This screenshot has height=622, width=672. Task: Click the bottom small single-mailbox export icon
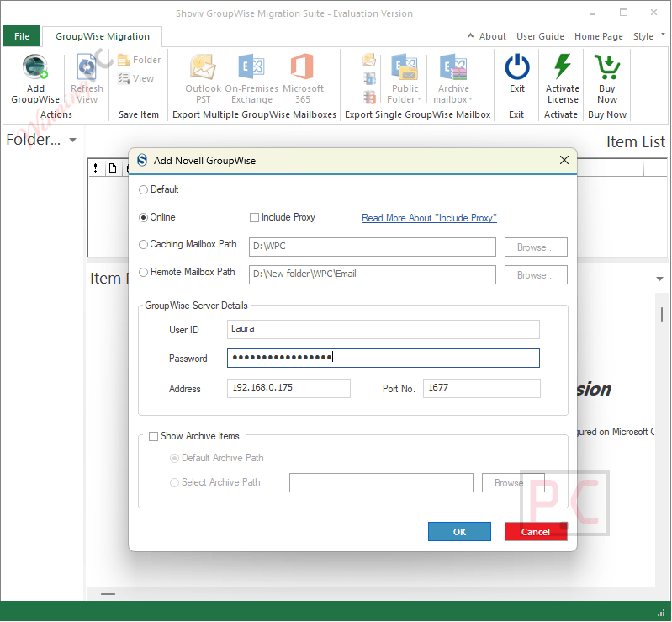coord(369,97)
